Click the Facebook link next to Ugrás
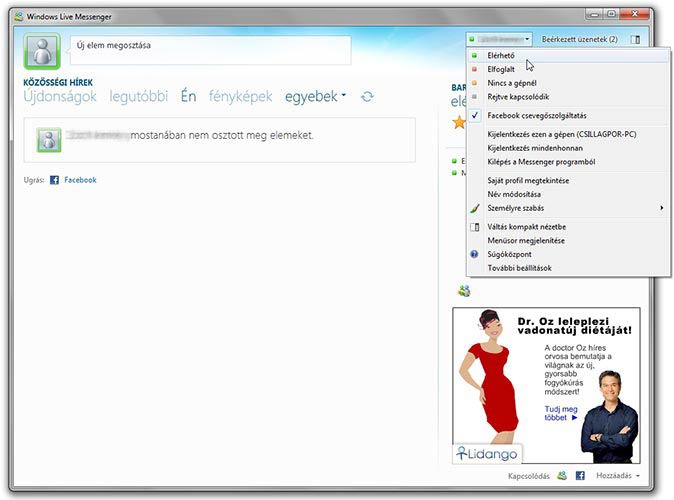Image resolution: width=674 pixels, height=500 pixels. 80,180
